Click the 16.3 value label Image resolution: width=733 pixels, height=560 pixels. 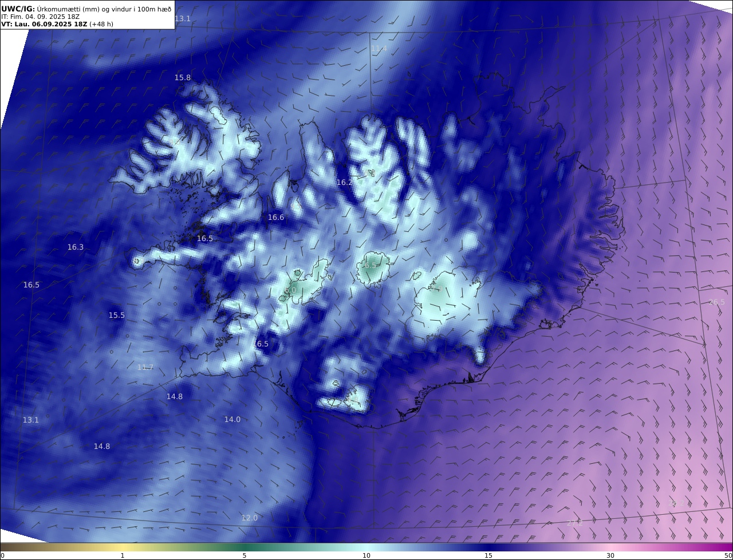point(76,247)
